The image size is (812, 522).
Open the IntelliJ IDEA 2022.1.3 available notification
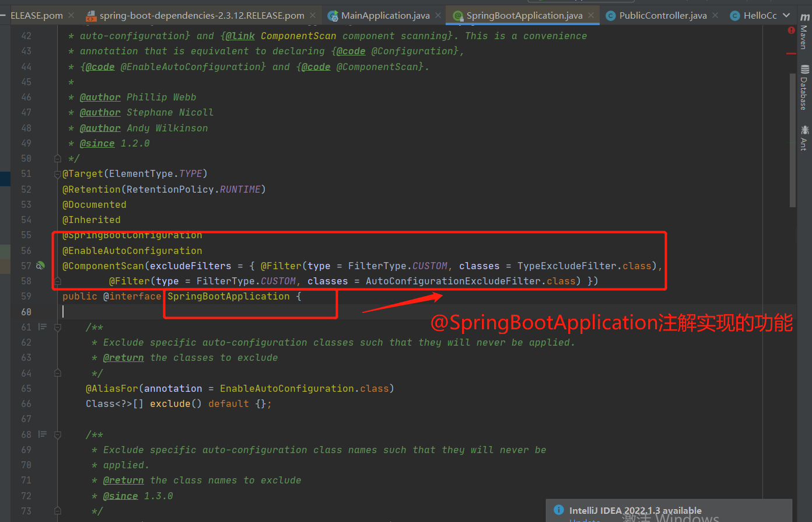click(635, 510)
